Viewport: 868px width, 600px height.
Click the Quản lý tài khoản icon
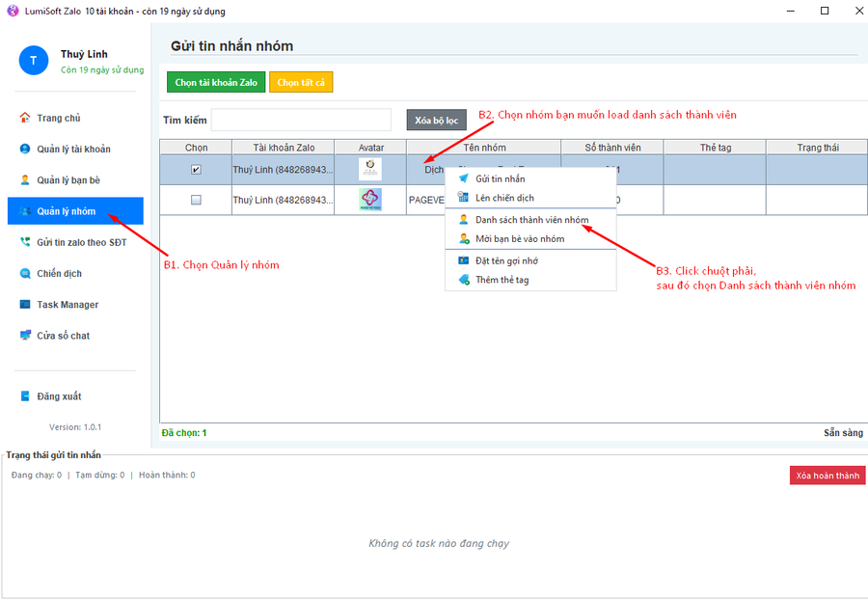[25, 149]
